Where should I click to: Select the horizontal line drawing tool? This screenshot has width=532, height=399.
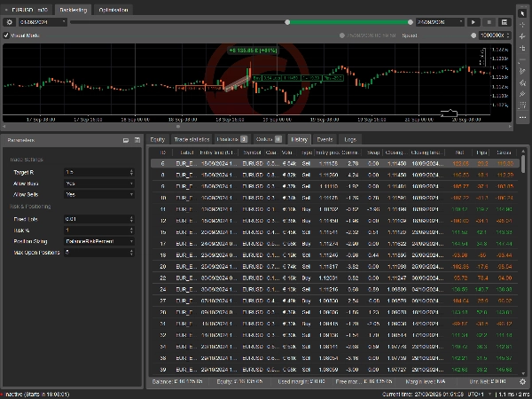522,59
